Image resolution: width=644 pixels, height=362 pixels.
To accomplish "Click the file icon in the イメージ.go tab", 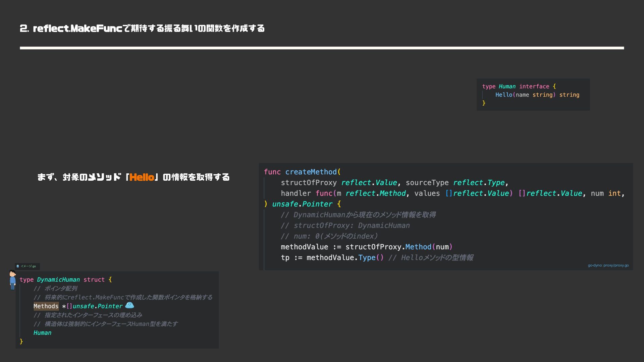I will click(x=18, y=266).
